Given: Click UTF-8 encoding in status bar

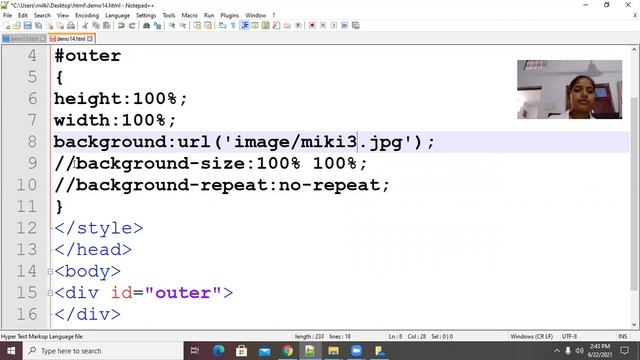Looking at the screenshot, I should (569, 337).
